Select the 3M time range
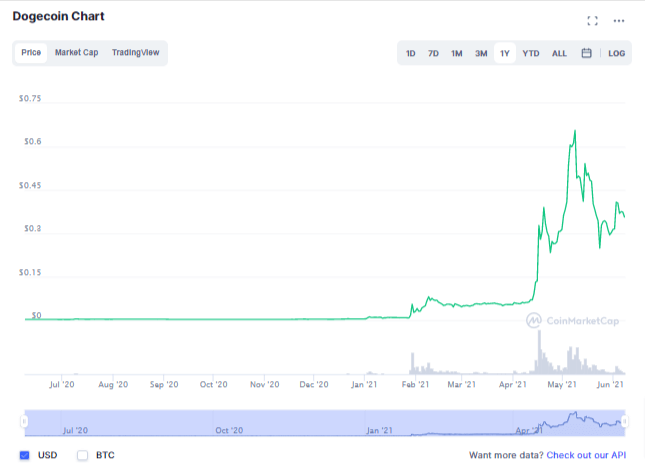The width and height of the screenshot is (645, 470). (481, 53)
